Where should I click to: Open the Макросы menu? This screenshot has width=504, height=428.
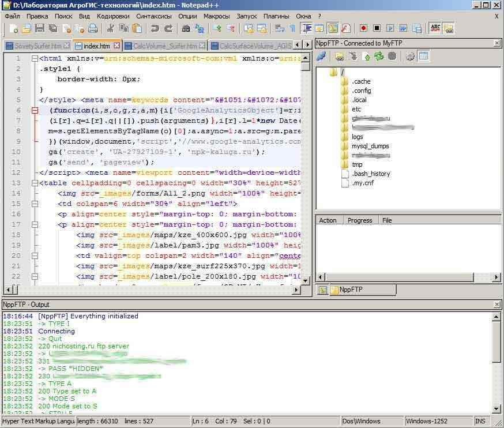pos(217,16)
